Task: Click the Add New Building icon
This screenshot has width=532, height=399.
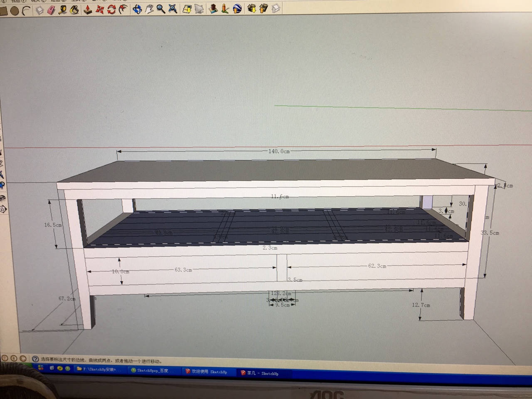Action: click(x=213, y=8)
